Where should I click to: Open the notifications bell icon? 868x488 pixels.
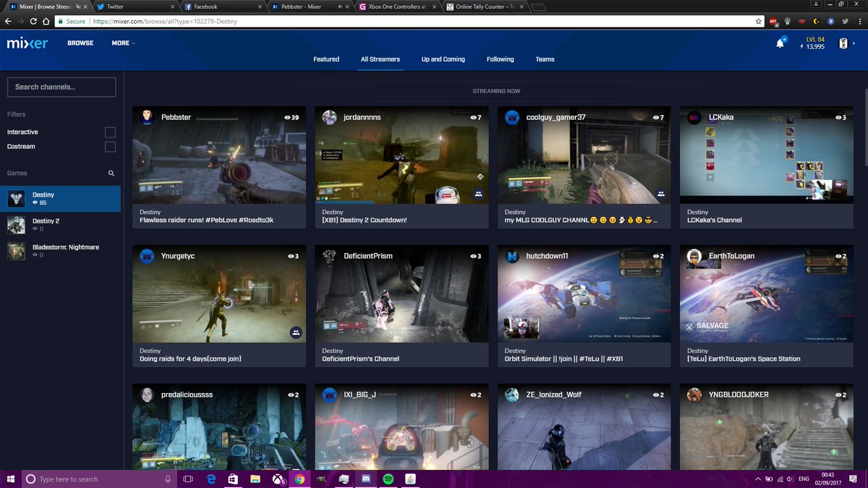(780, 43)
